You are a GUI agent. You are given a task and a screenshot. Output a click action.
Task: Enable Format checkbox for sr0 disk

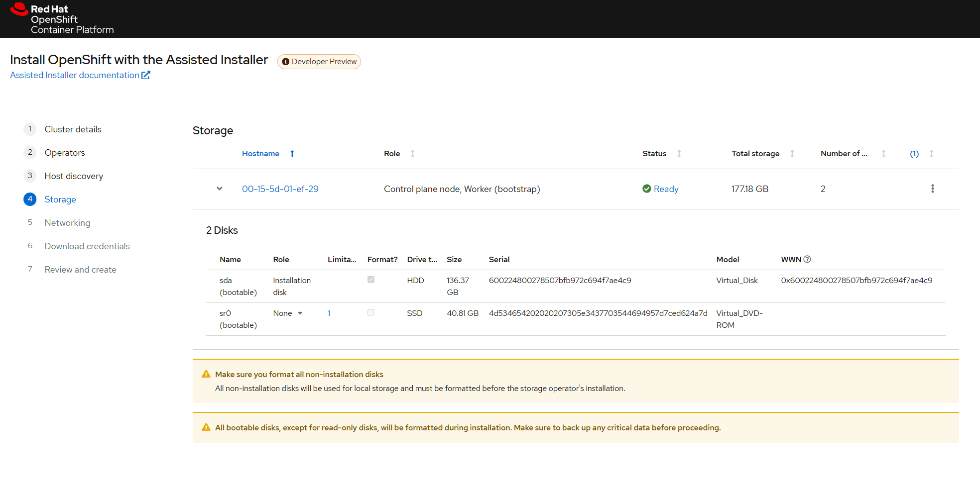click(x=371, y=312)
